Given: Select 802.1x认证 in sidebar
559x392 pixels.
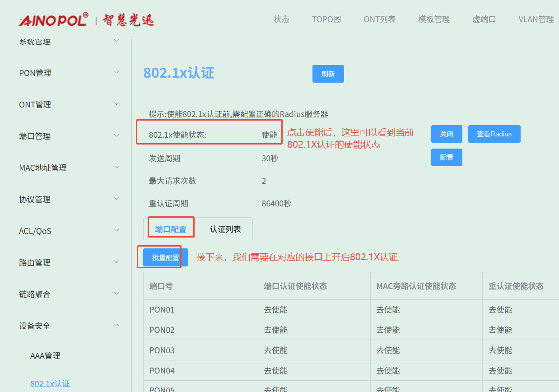Looking at the screenshot, I should (50, 384).
